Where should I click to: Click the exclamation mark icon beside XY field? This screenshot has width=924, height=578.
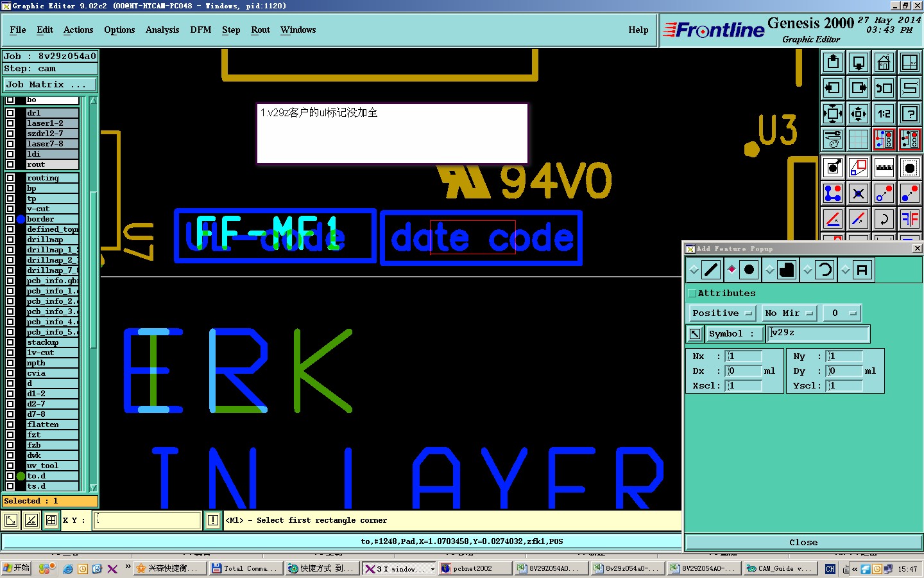point(213,520)
